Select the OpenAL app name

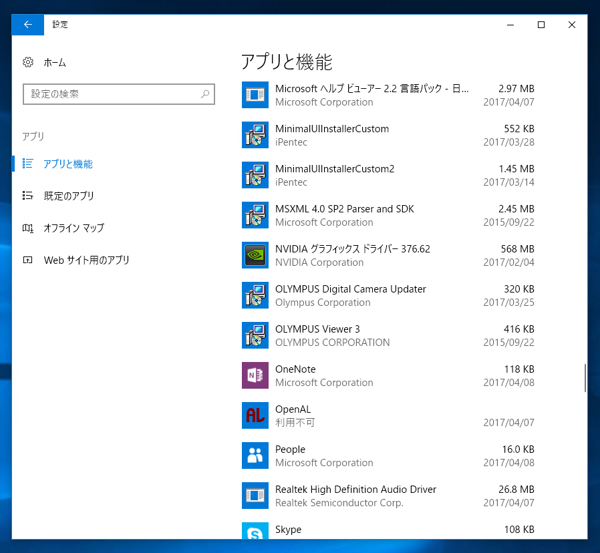(x=293, y=409)
